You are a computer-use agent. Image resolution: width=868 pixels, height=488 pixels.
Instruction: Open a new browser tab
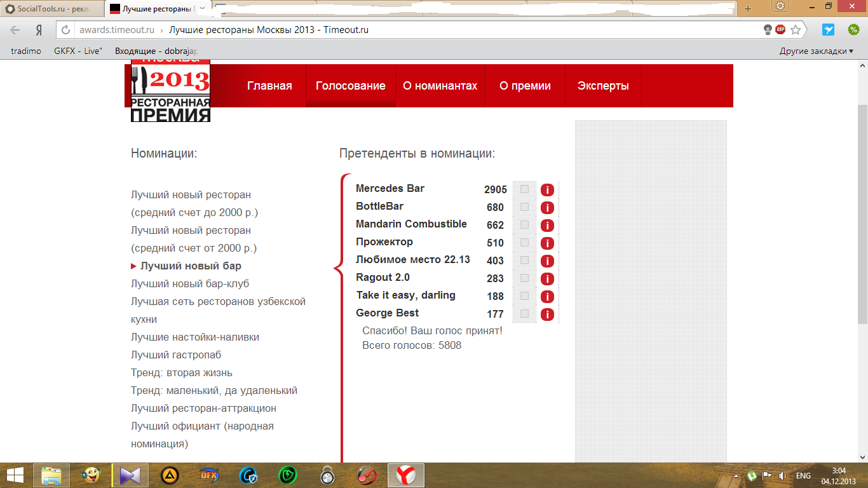click(748, 9)
